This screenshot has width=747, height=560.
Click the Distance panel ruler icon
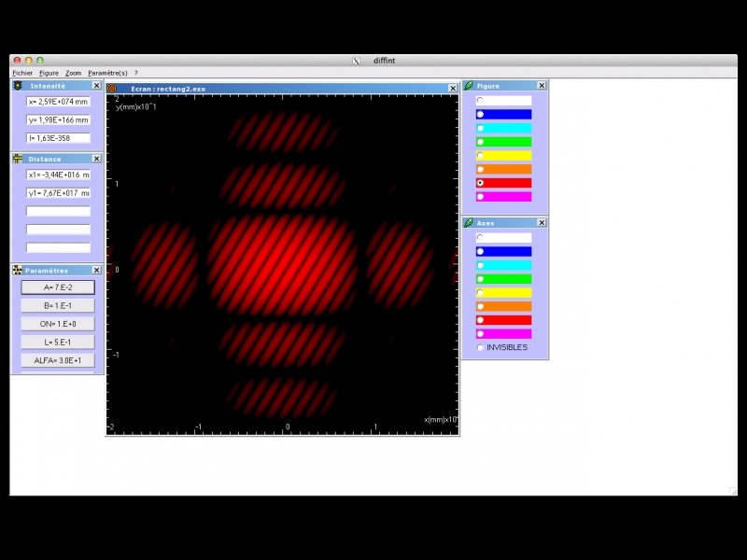(17, 159)
